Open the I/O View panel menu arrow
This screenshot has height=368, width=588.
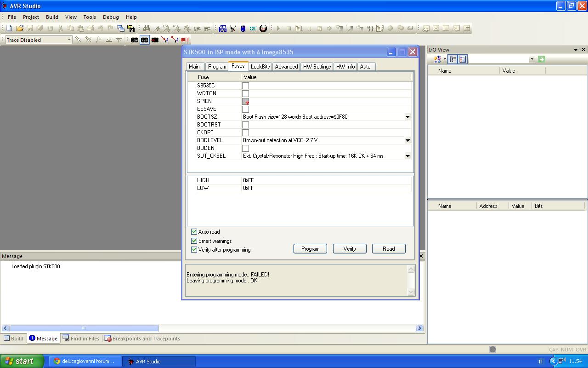576,50
